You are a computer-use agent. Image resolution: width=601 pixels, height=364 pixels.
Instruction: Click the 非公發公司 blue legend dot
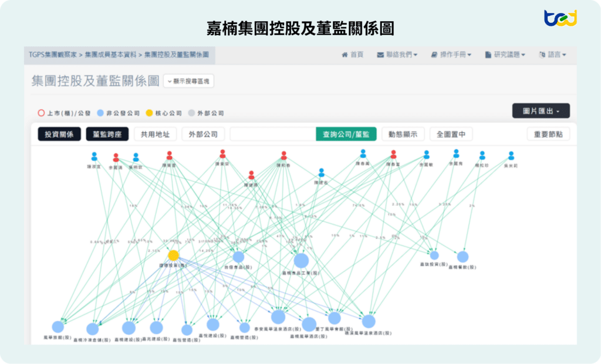click(100, 113)
